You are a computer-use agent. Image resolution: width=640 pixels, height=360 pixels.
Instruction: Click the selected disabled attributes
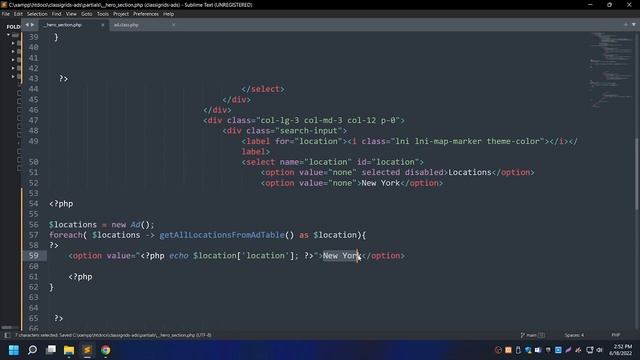click(402, 172)
